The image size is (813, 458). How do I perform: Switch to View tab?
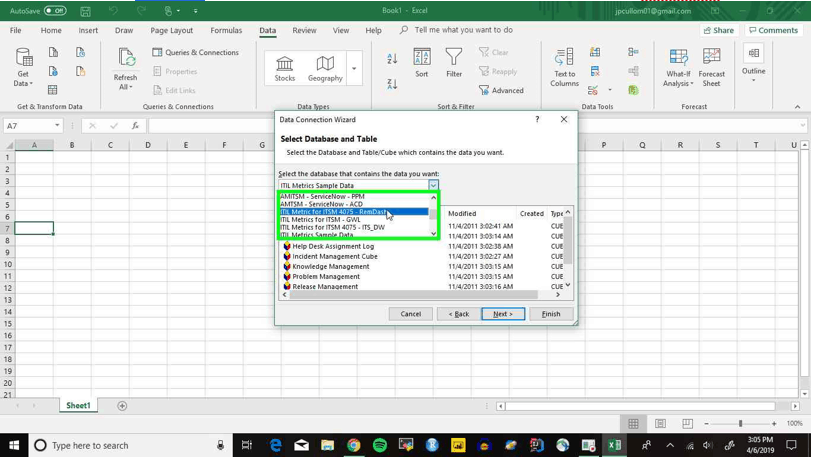click(x=341, y=30)
